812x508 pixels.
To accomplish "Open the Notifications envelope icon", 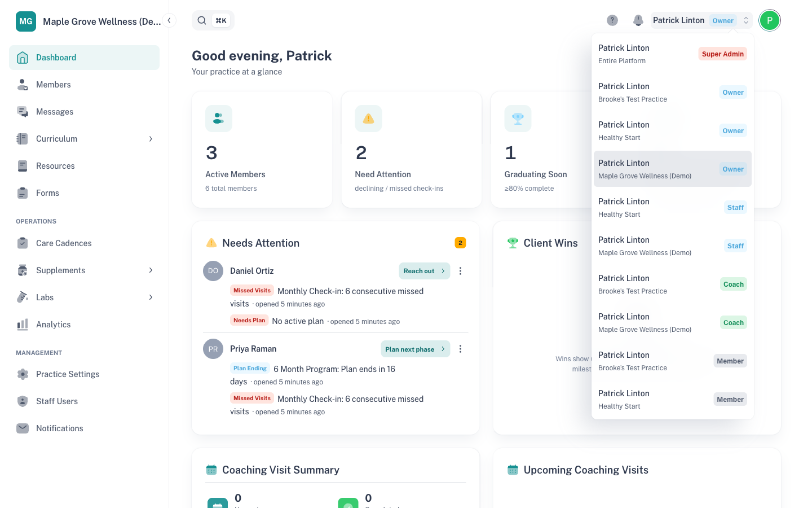I will 23,428.
